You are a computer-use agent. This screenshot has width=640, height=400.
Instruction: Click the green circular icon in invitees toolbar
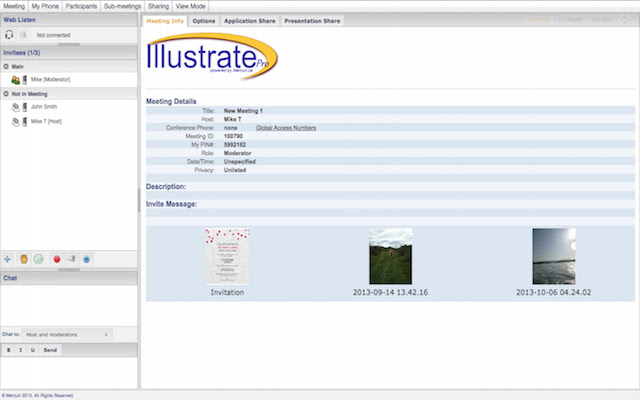[x=38, y=259]
